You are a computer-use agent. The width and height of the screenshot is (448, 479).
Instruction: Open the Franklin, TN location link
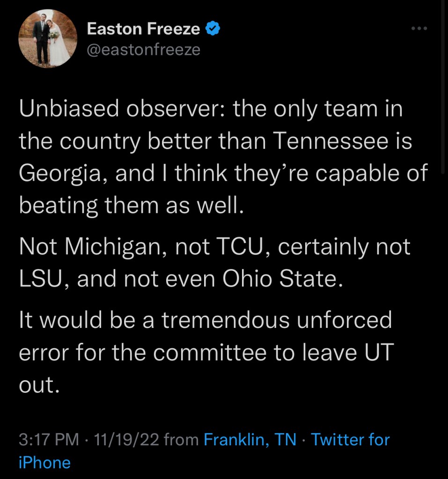pos(250,440)
